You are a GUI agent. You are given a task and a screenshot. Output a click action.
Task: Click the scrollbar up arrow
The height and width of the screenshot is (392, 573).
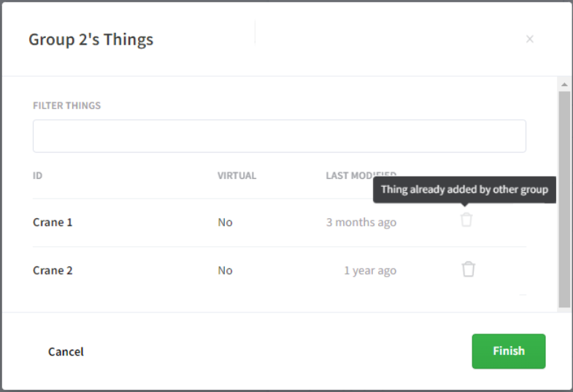(x=564, y=83)
